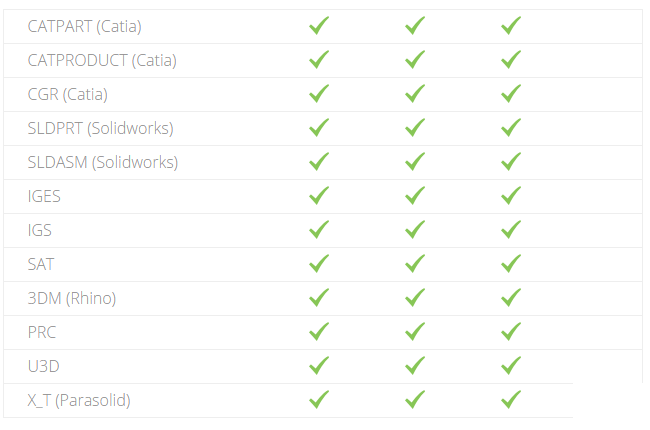Select the SLDPRT (Solidworks) row label
This screenshot has width=650, height=430.
[x=100, y=128]
